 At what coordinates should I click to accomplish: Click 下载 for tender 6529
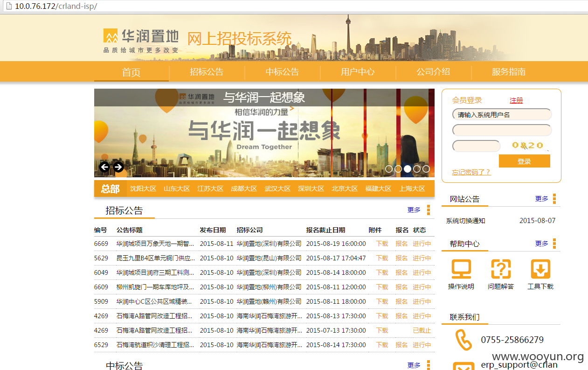click(382, 345)
